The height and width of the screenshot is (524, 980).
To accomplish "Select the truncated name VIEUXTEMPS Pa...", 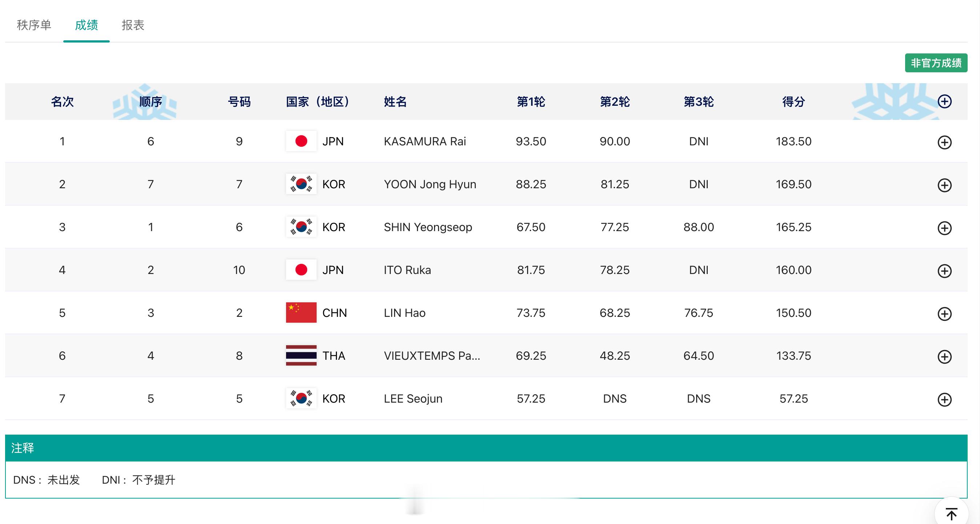I will (432, 356).
